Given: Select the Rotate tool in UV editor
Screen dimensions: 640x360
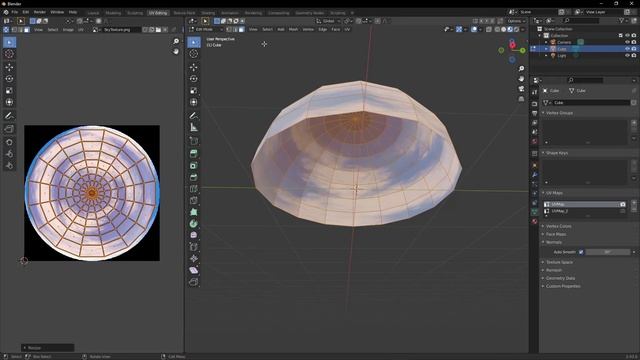Looking at the screenshot, I should 9,79.
